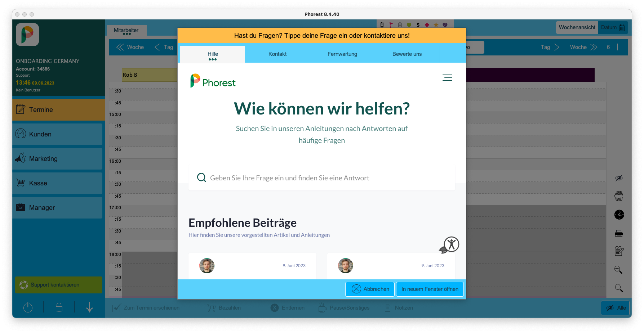Open Kunden in the sidebar
The width and height of the screenshot is (644, 333).
pos(57,134)
